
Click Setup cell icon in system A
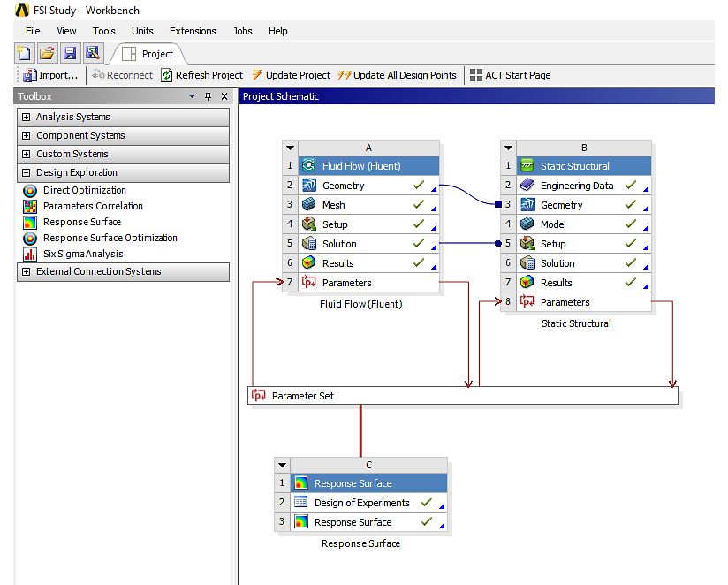coord(308,224)
